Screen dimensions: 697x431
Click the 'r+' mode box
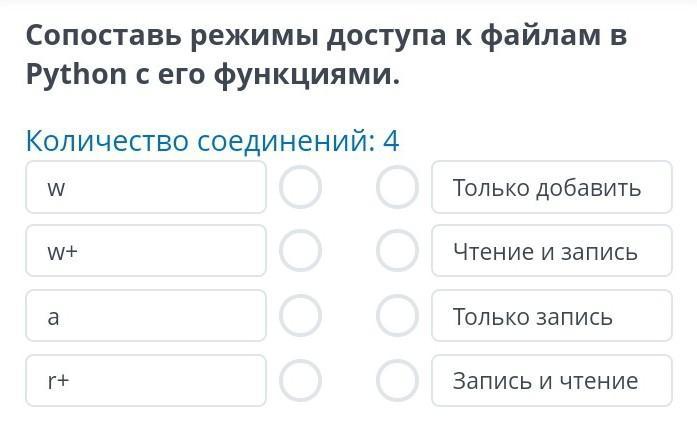click(146, 380)
